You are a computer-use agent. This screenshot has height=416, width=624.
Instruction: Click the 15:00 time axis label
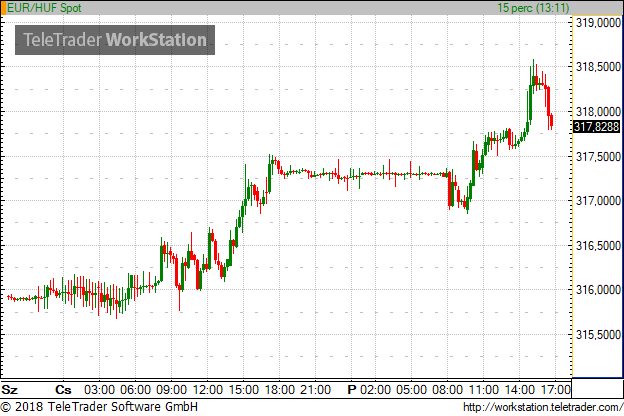point(244,389)
